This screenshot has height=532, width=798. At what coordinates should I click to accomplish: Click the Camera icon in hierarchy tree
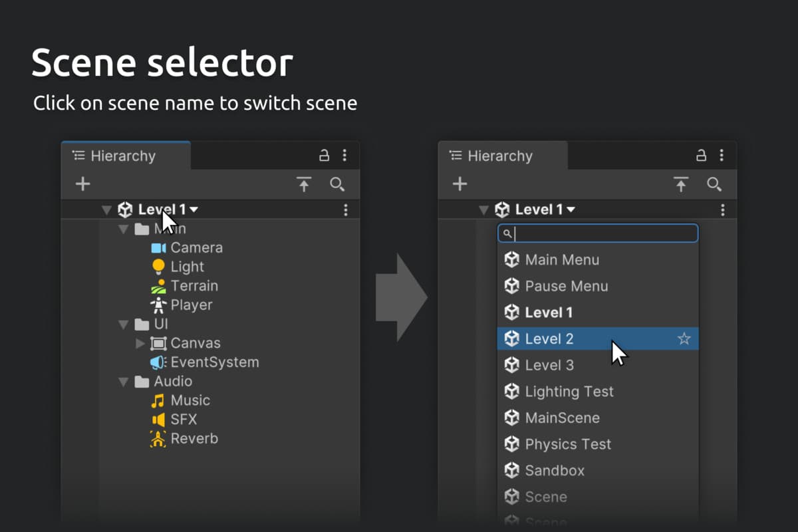point(158,248)
